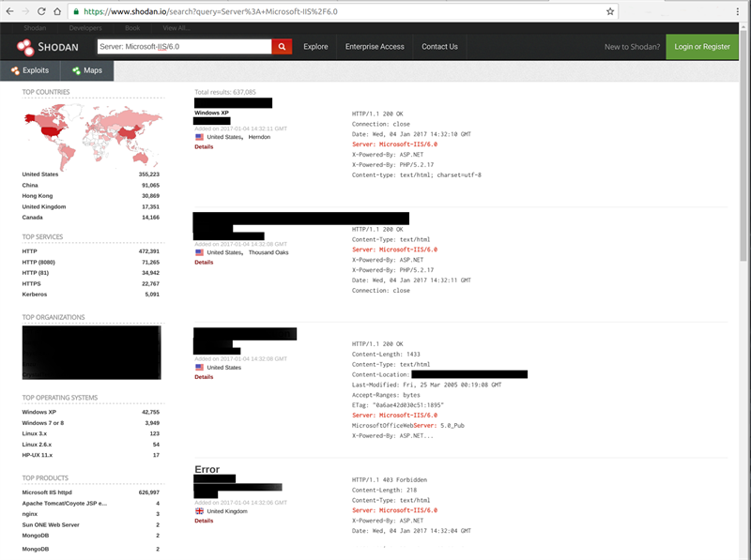Open Details for the Herndon result
This screenshot has height=560, width=751.
pos(204,146)
